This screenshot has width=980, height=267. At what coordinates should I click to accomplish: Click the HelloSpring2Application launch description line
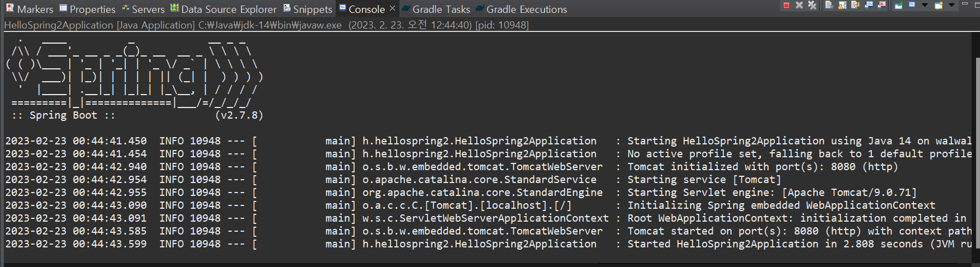[x=266, y=25]
